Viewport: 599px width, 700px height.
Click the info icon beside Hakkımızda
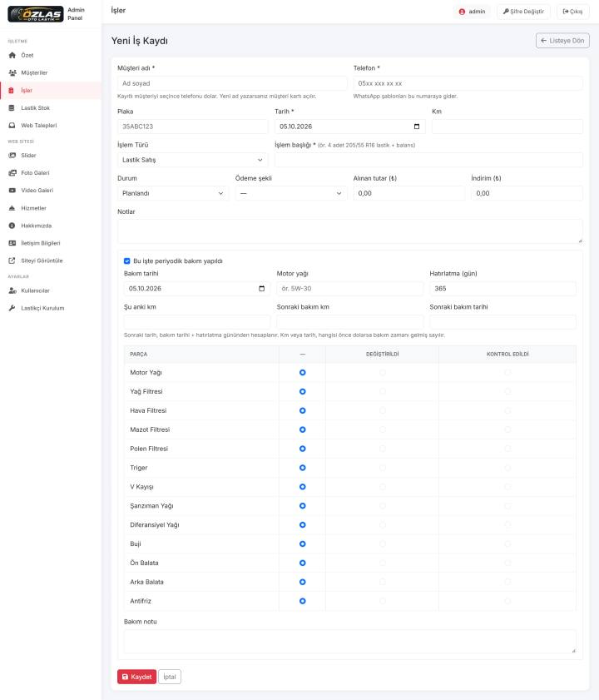pyautogui.click(x=12, y=226)
